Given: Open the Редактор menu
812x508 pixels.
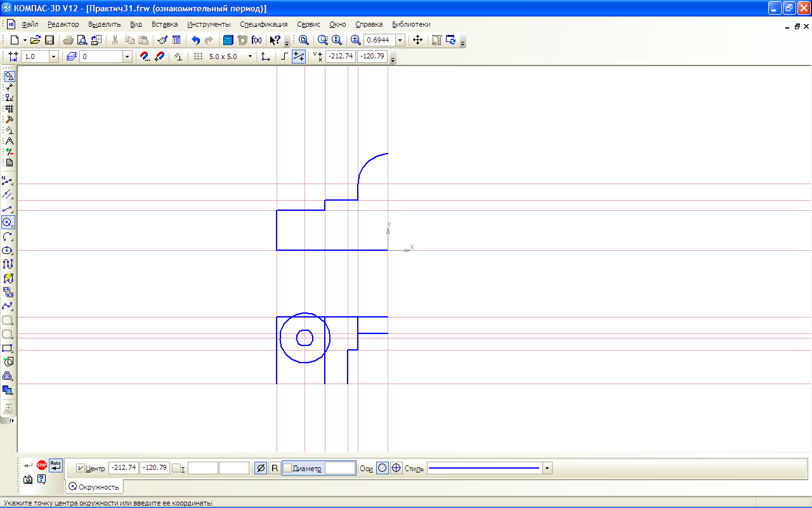Looking at the screenshot, I should (63, 24).
